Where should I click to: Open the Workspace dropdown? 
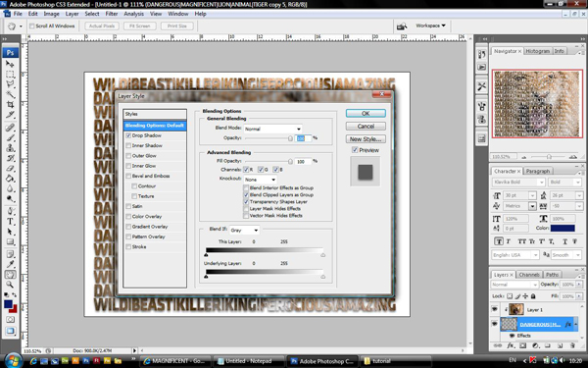(430, 26)
